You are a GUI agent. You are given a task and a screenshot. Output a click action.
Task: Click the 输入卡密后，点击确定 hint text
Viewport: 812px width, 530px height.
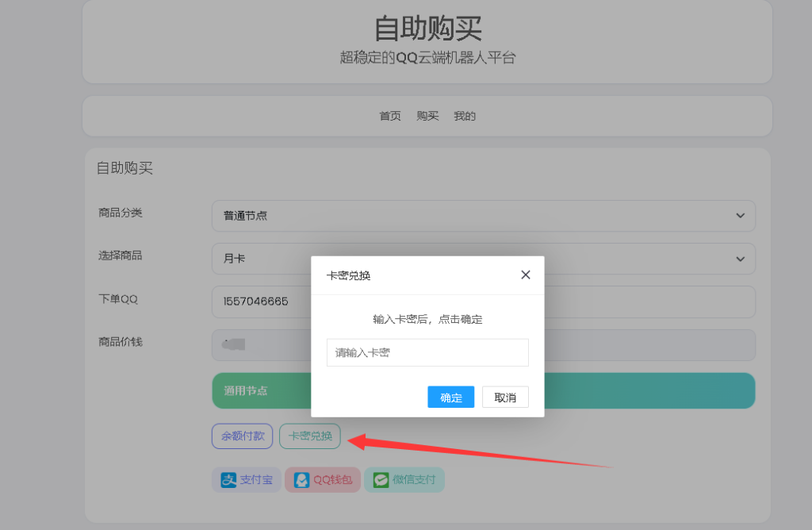pyautogui.click(x=427, y=320)
